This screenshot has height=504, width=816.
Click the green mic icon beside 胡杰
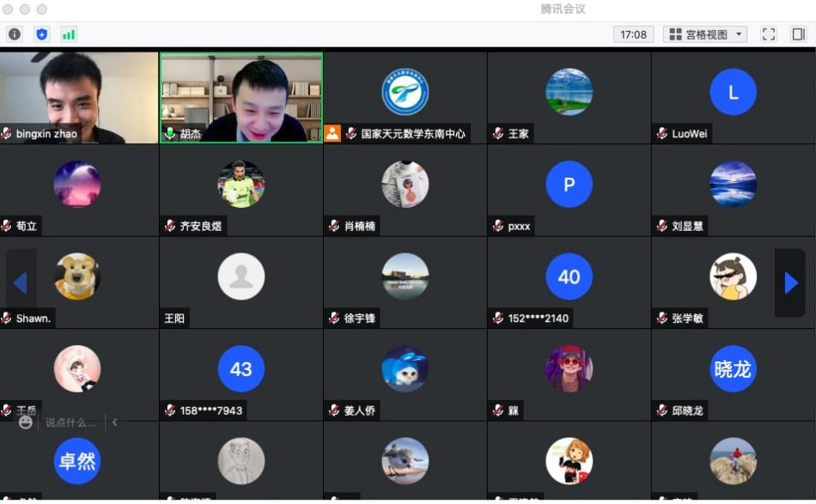coord(170,134)
